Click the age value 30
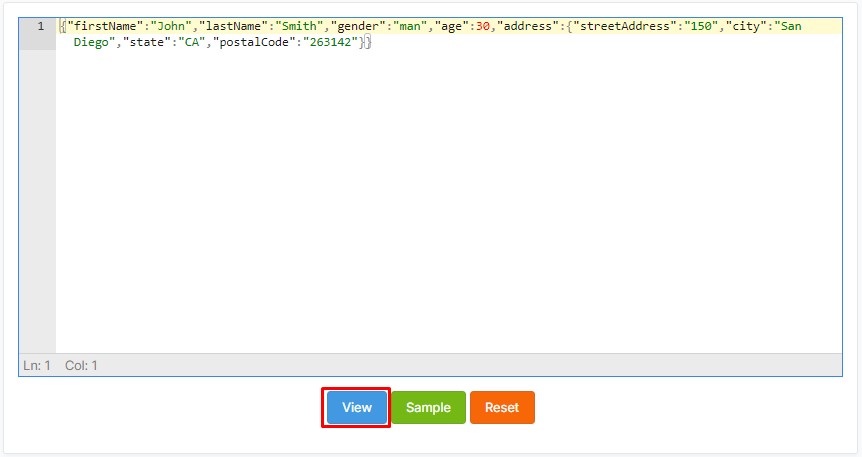 483,26
